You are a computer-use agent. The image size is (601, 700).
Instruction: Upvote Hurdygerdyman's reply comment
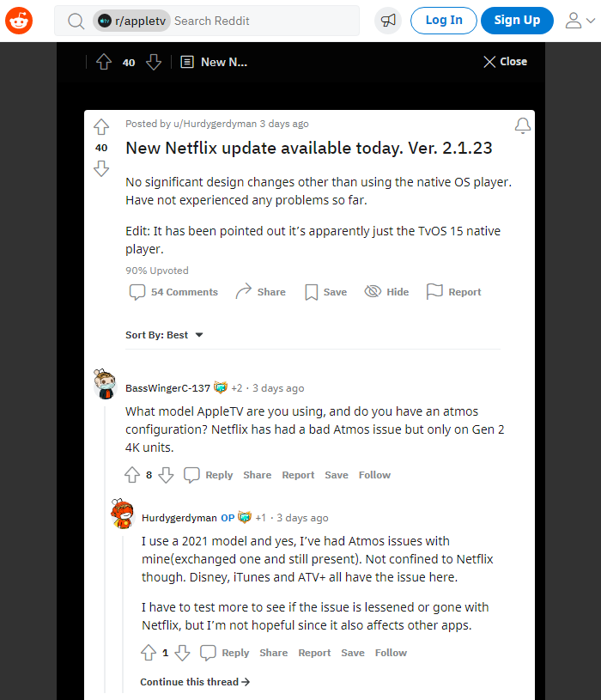[149, 653]
